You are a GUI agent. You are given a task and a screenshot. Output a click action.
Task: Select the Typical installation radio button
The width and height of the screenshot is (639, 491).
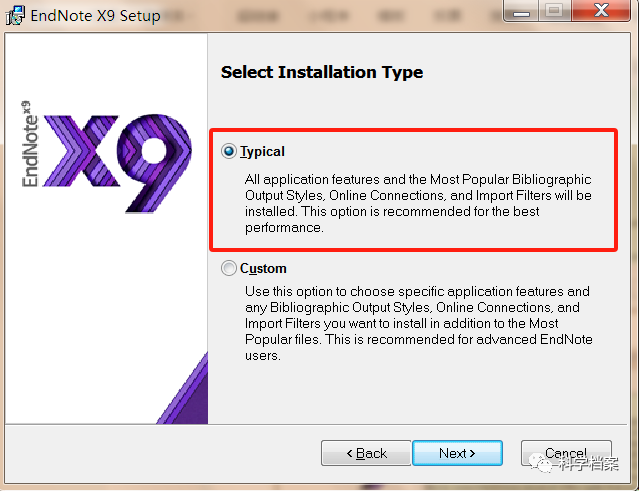229,151
